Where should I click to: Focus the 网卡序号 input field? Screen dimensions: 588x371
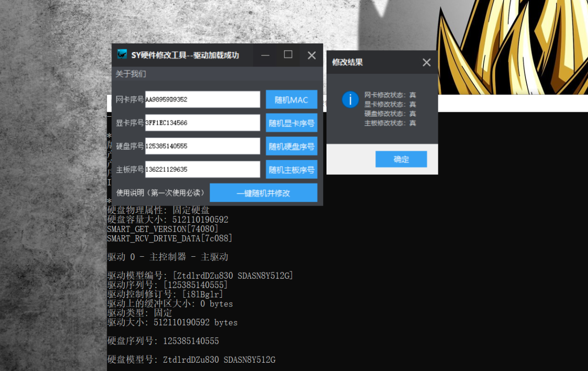point(202,100)
